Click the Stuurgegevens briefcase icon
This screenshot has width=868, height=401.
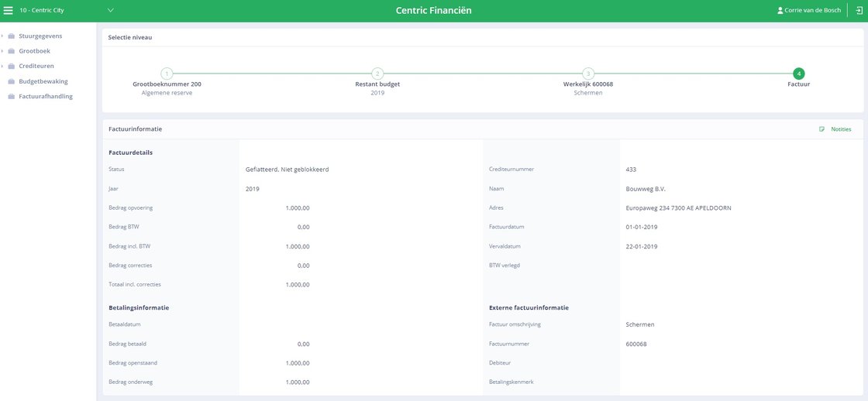pyautogui.click(x=11, y=36)
